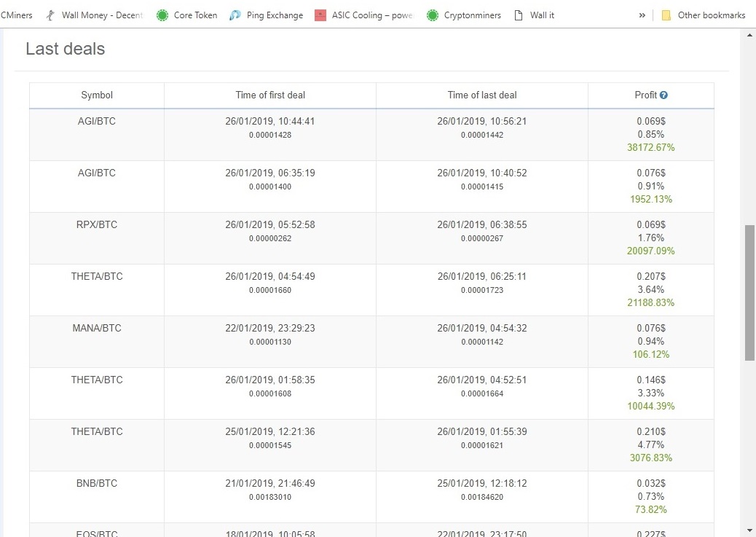The height and width of the screenshot is (537, 756).
Task: Click last deal time 26/01/2019, 04:52:51
Action: pyautogui.click(x=482, y=380)
